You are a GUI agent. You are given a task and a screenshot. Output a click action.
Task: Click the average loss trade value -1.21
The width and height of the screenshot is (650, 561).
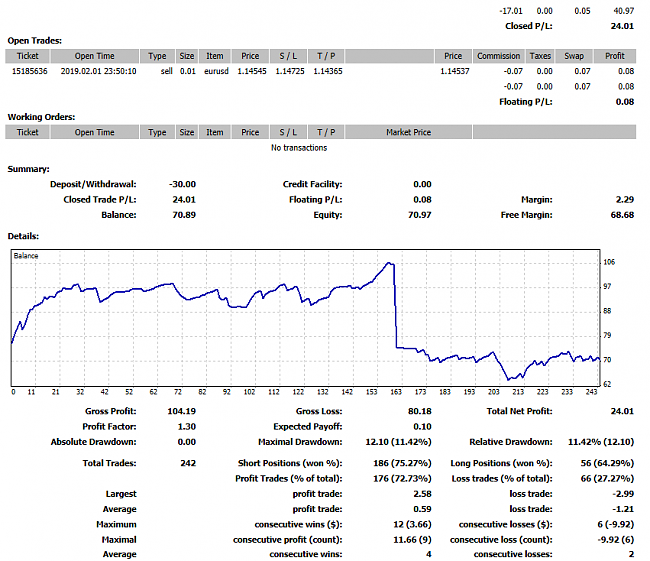[623, 509]
